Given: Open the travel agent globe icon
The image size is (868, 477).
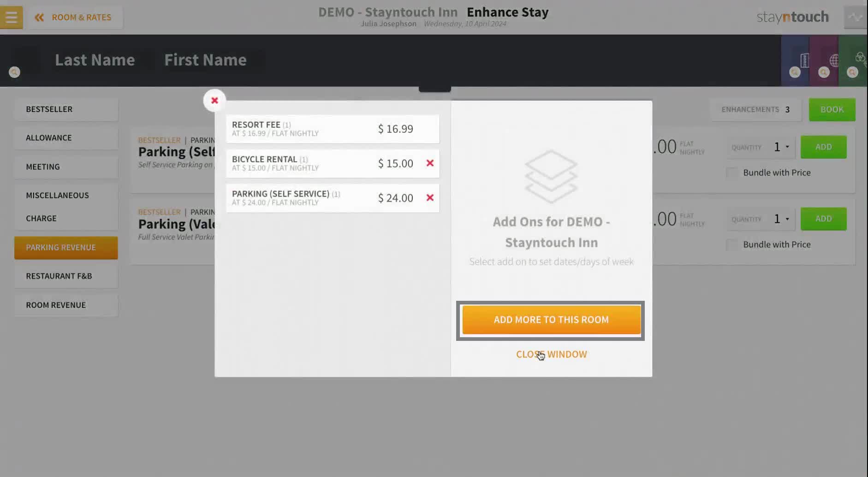Looking at the screenshot, I should [x=834, y=60].
